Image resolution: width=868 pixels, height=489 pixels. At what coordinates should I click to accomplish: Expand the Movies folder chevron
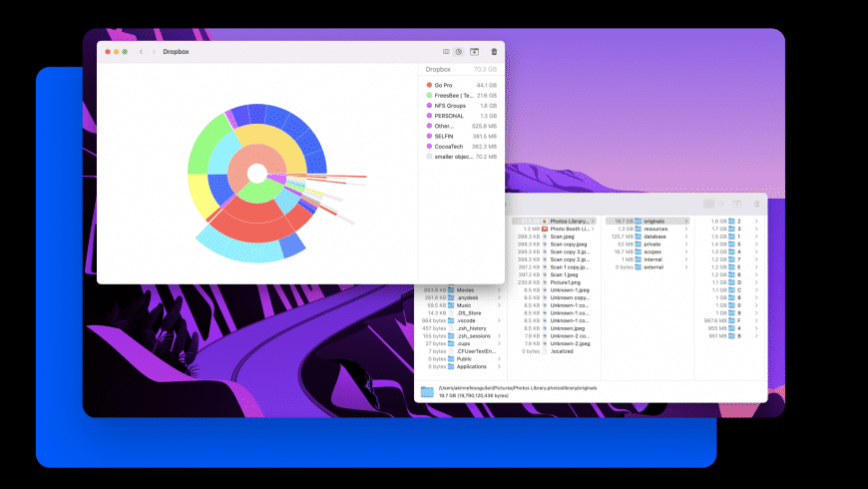click(x=500, y=289)
